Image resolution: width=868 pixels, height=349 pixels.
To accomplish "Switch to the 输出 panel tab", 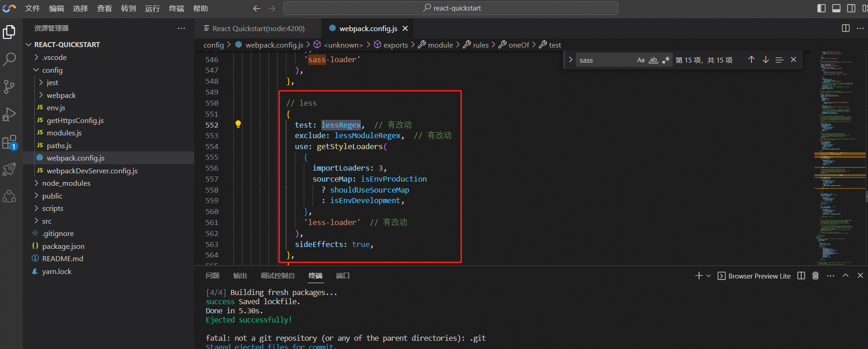I will coord(240,275).
